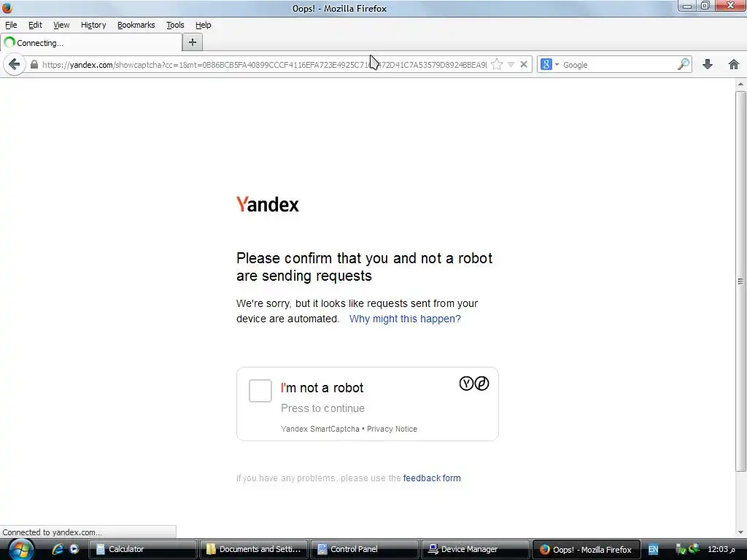Click the Google search engine icon
This screenshot has height=560, width=747.
[x=546, y=64]
